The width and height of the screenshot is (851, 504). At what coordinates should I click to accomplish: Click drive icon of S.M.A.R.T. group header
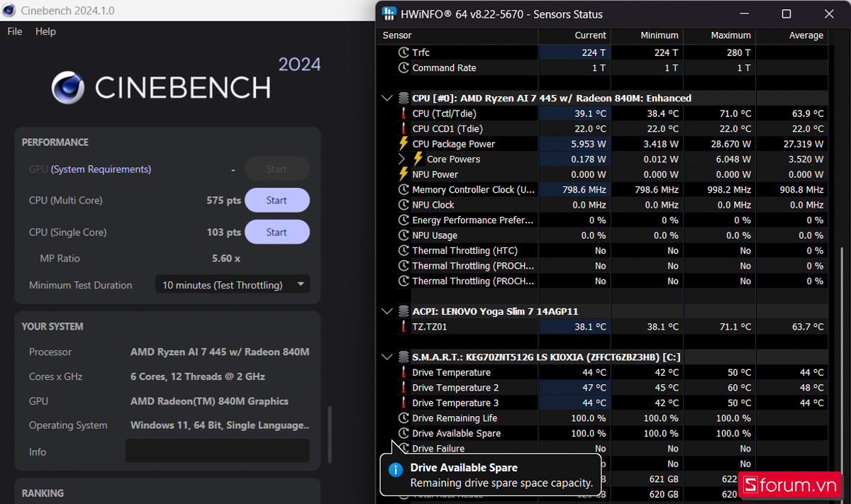click(x=404, y=357)
